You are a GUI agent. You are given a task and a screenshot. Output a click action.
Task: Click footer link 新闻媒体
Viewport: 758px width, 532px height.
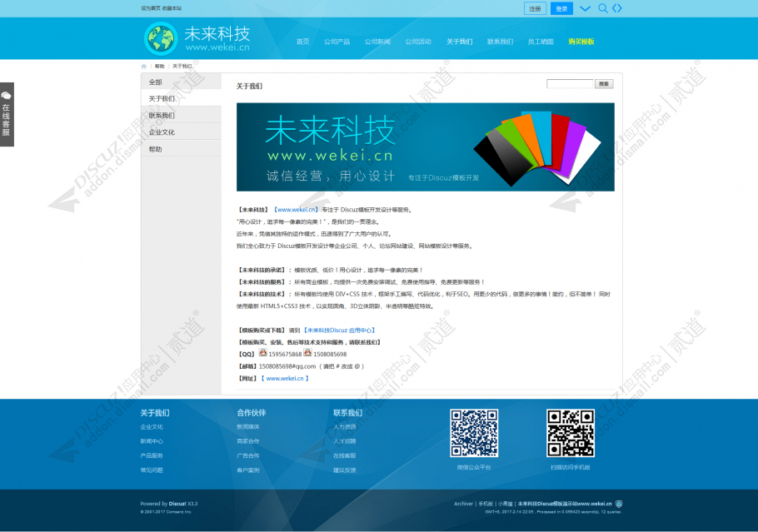coord(248,426)
